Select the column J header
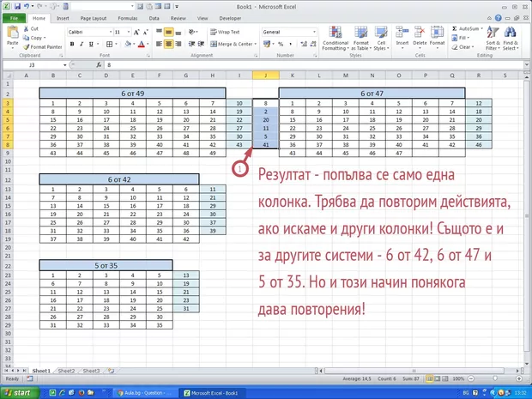This screenshot has height=399, width=532. point(266,76)
